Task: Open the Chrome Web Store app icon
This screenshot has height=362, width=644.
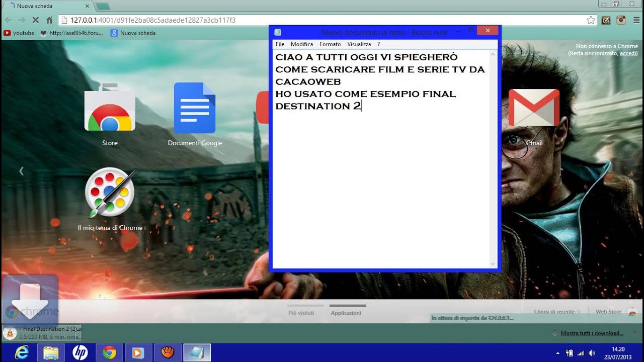Action: coord(110,107)
